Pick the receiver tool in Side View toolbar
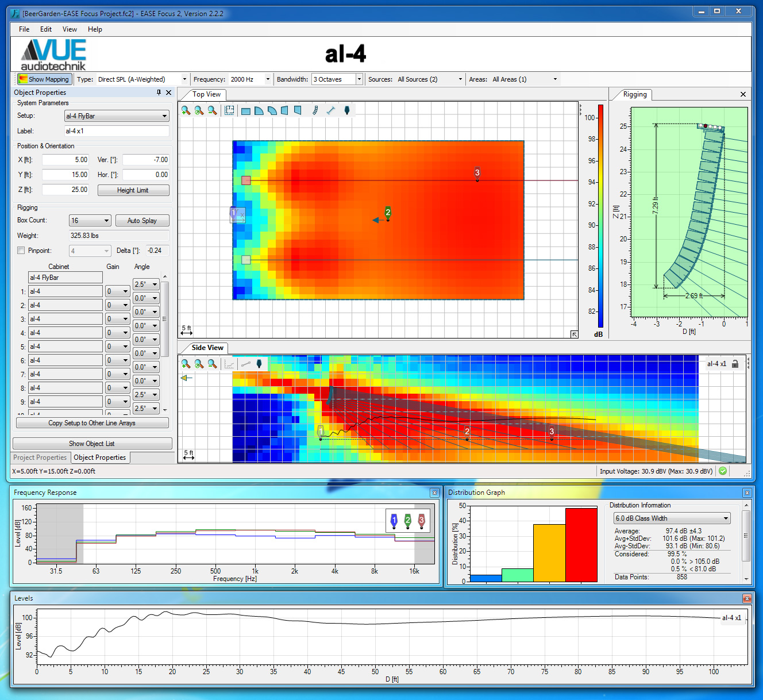The height and width of the screenshot is (700, 763). coord(259,364)
